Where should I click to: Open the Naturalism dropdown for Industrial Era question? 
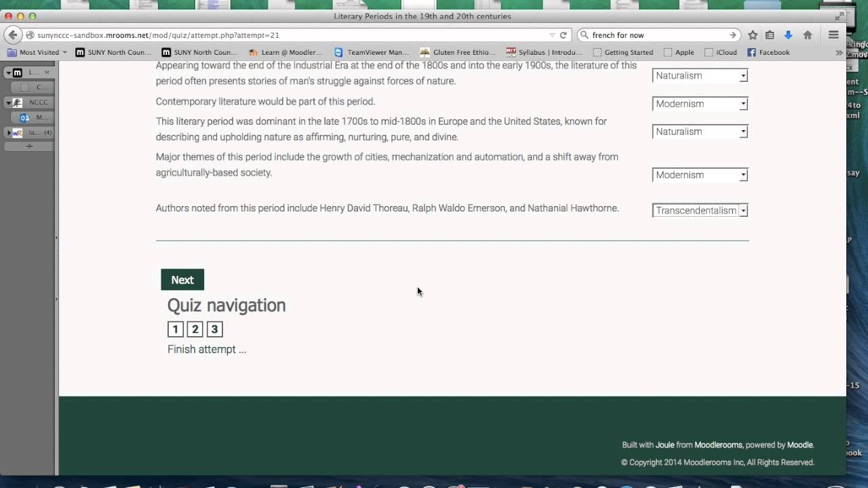coord(700,75)
